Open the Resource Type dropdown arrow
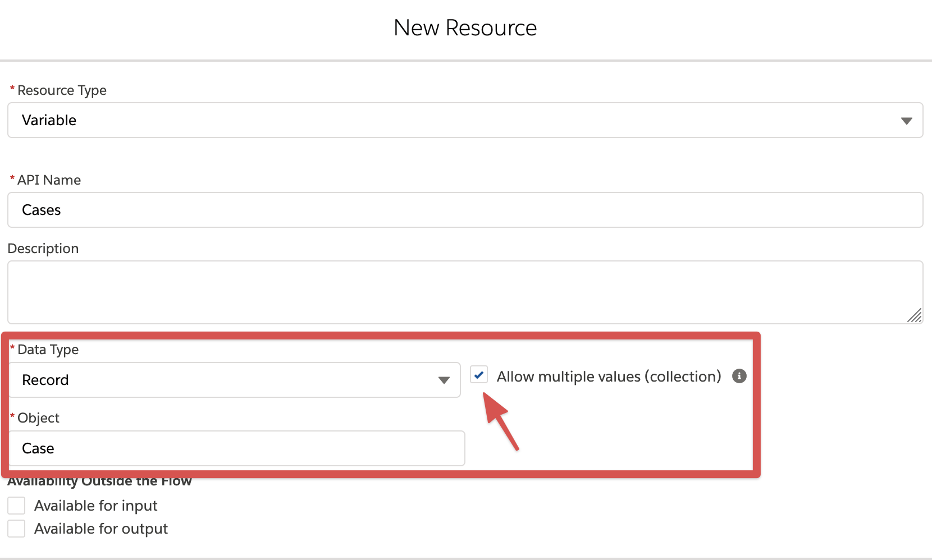The height and width of the screenshot is (560, 932). click(906, 121)
